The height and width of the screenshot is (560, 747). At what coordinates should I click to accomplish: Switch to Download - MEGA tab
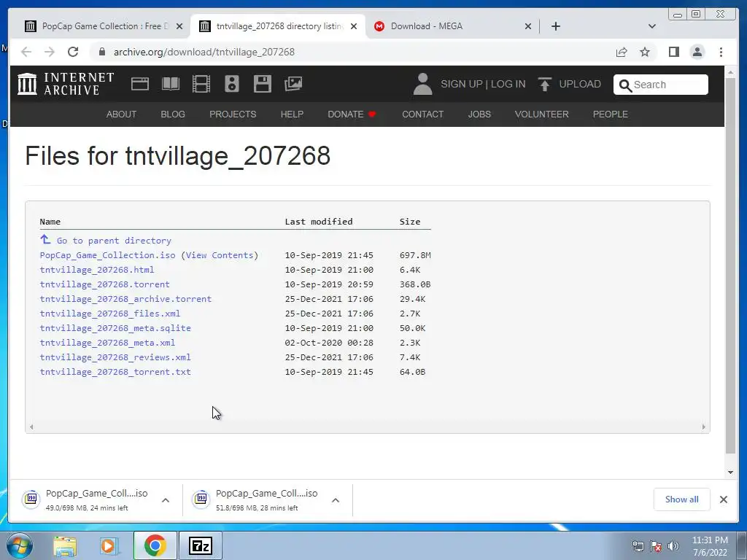[x=452, y=26]
